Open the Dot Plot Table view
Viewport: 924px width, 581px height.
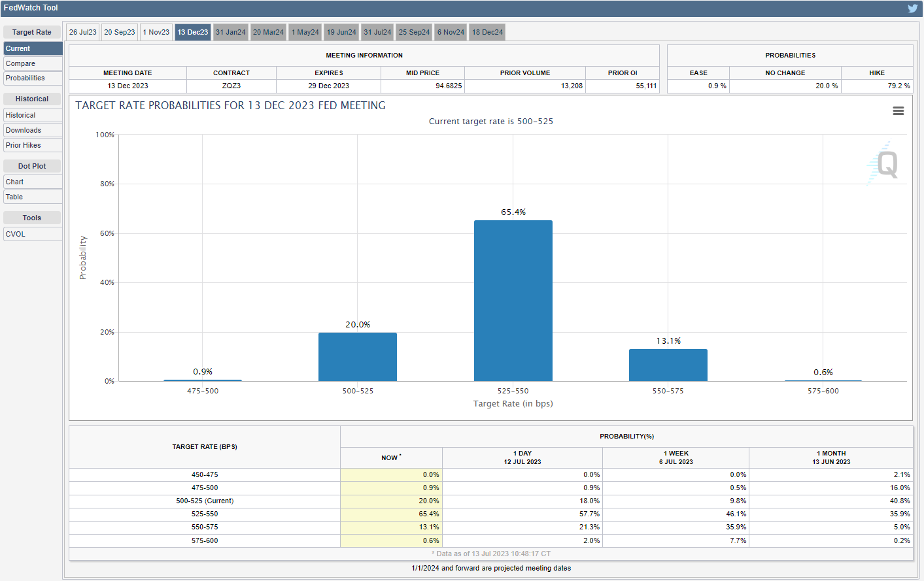coord(33,197)
